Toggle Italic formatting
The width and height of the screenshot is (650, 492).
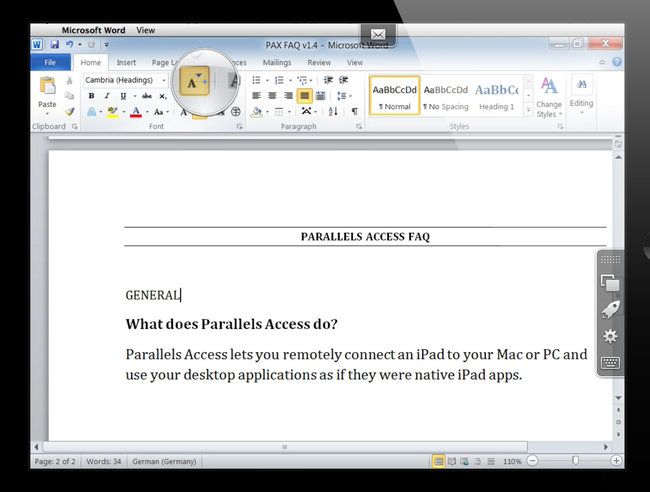coord(107,96)
